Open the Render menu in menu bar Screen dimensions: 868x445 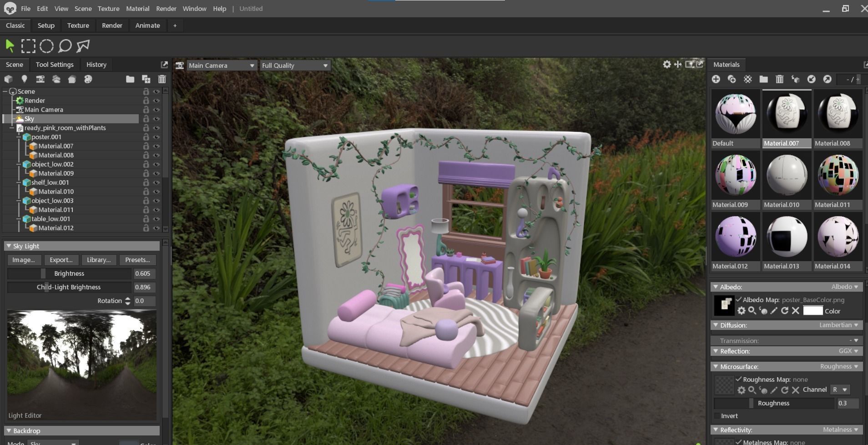(166, 9)
